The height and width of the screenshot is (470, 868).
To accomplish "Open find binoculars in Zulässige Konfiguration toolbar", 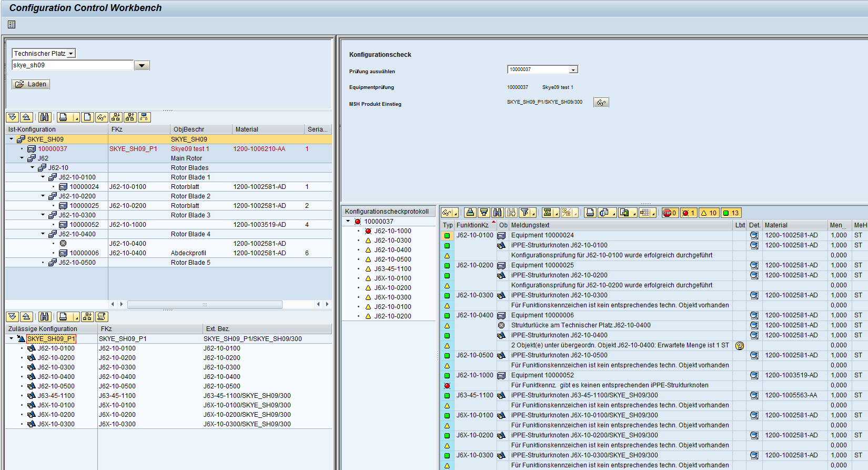I will click(x=45, y=317).
